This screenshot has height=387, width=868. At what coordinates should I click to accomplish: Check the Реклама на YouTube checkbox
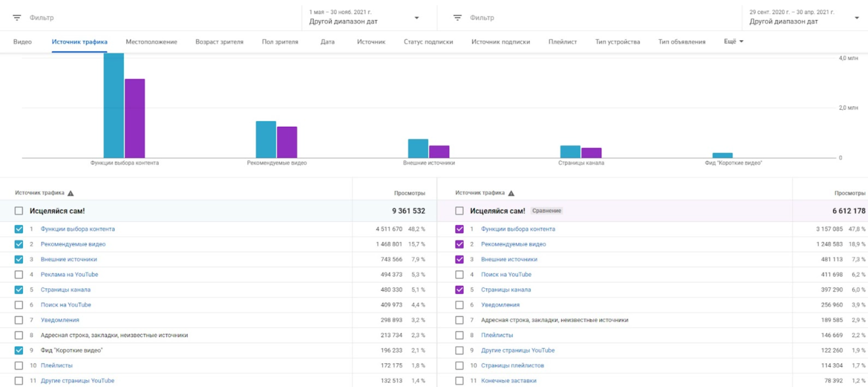[x=19, y=275]
